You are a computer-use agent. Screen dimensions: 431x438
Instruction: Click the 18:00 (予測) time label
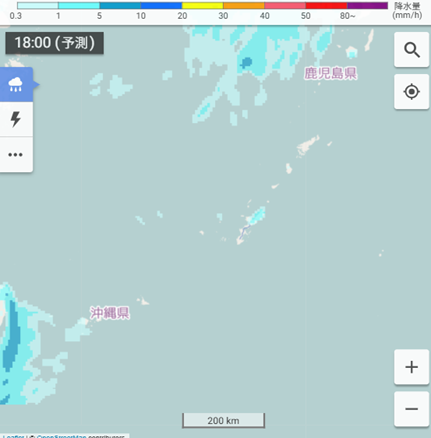click(55, 43)
